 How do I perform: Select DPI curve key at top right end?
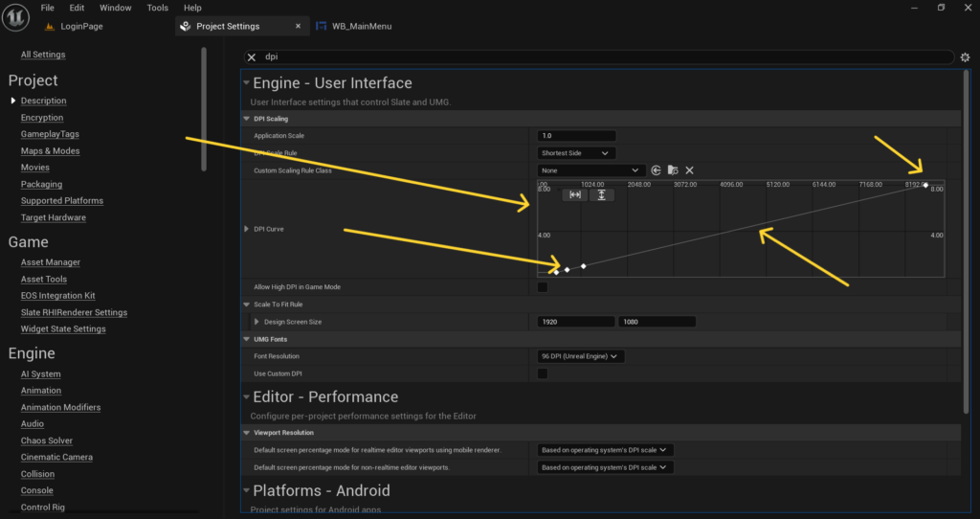(925, 185)
